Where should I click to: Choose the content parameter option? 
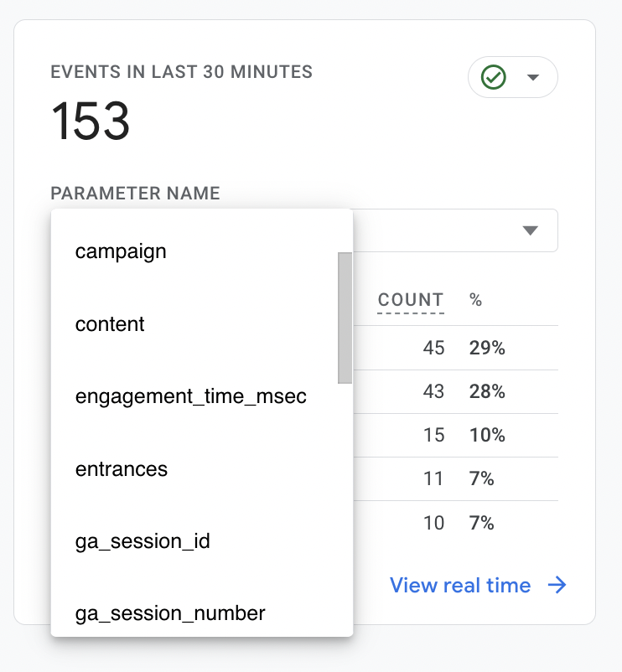[110, 324]
